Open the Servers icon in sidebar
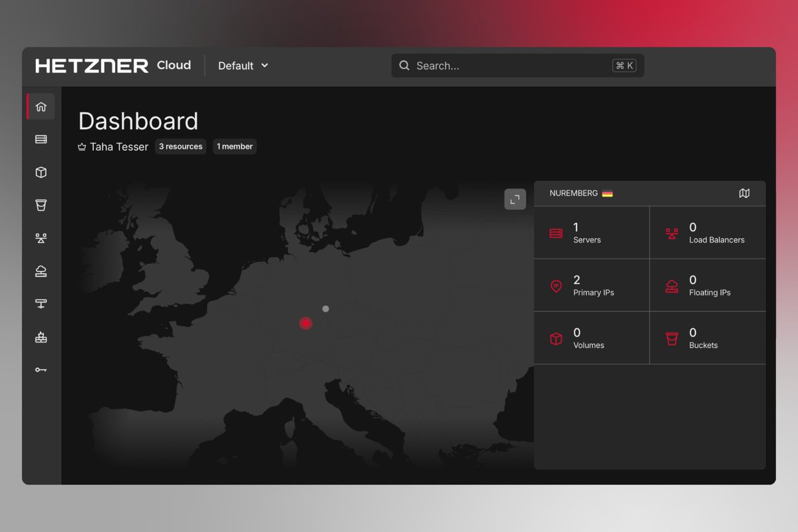Image resolution: width=798 pixels, height=532 pixels. [x=41, y=139]
